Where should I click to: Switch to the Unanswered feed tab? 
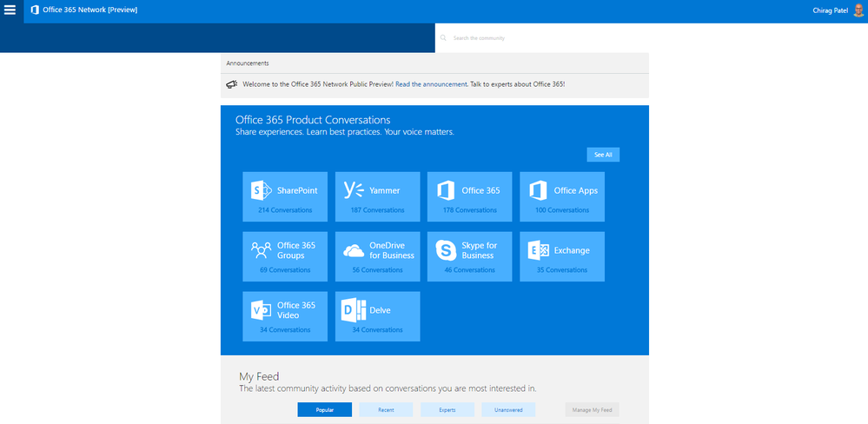click(508, 409)
